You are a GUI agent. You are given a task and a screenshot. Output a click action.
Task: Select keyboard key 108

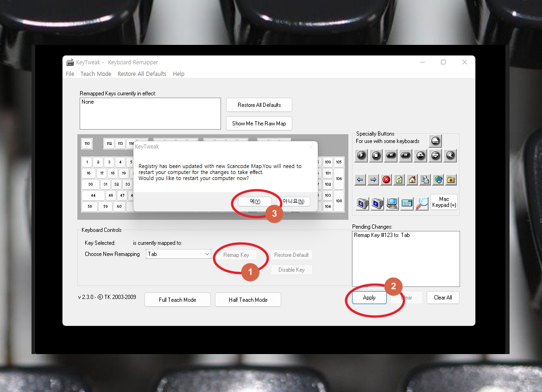point(339,201)
